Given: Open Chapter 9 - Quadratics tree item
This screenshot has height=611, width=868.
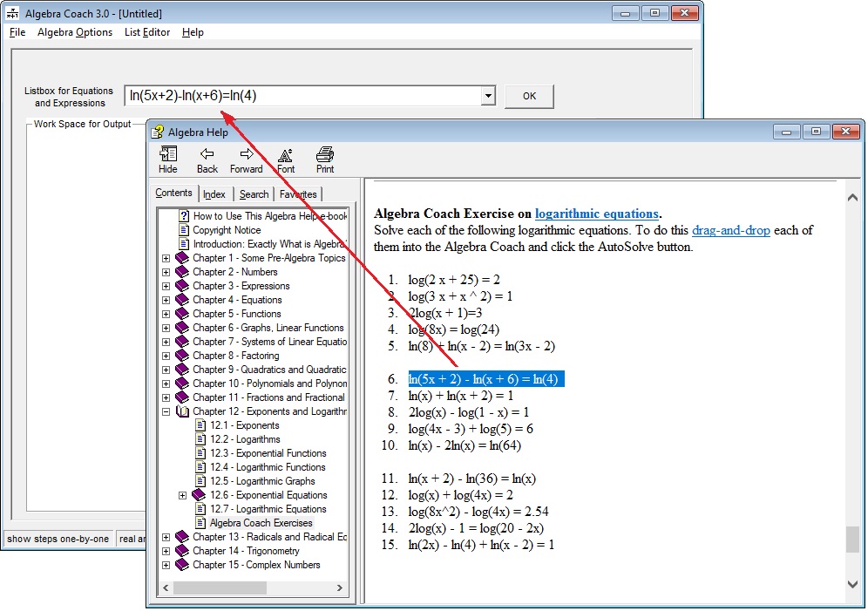Looking at the screenshot, I should [x=269, y=370].
